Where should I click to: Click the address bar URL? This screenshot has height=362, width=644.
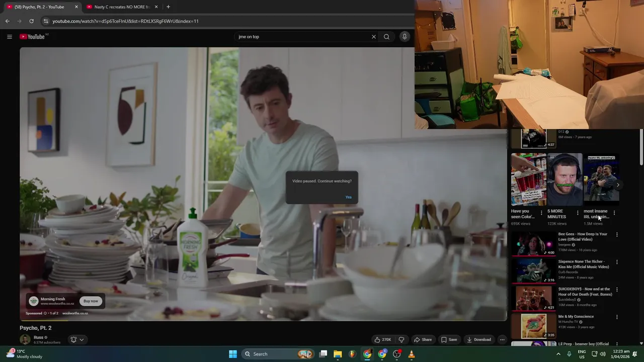[x=125, y=21]
